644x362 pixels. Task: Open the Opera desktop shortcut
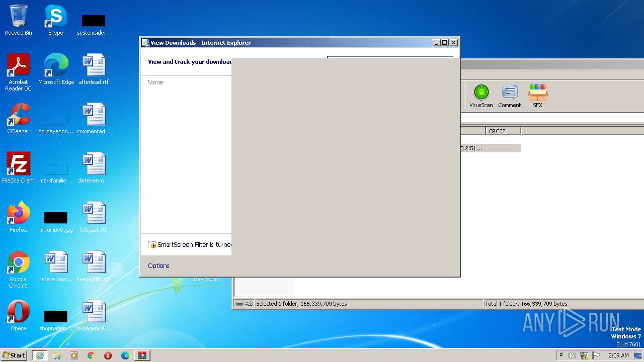[18, 315]
